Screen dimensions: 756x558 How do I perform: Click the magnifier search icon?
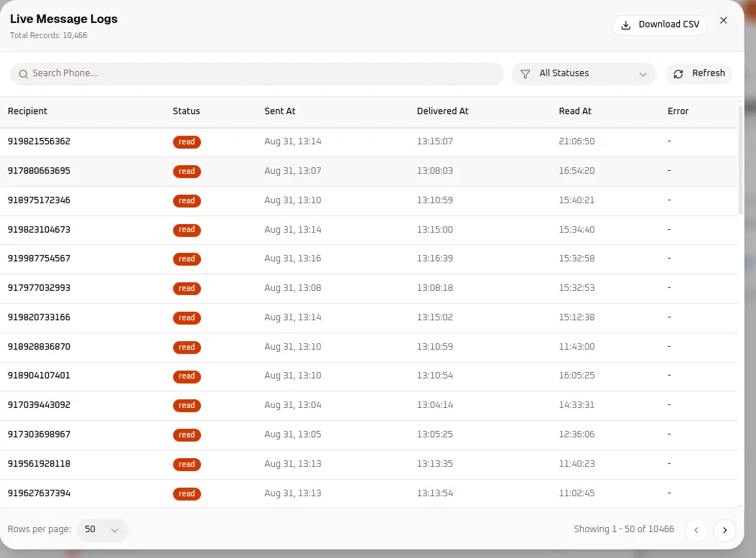(23, 74)
